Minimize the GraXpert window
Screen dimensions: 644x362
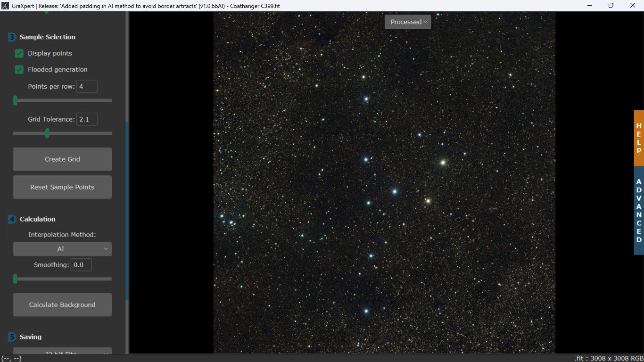pos(590,6)
